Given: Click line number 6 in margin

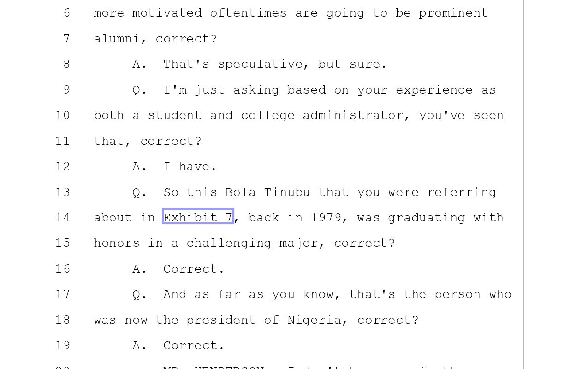Looking at the screenshot, I should pyautogui.click(x=66, y=13).
